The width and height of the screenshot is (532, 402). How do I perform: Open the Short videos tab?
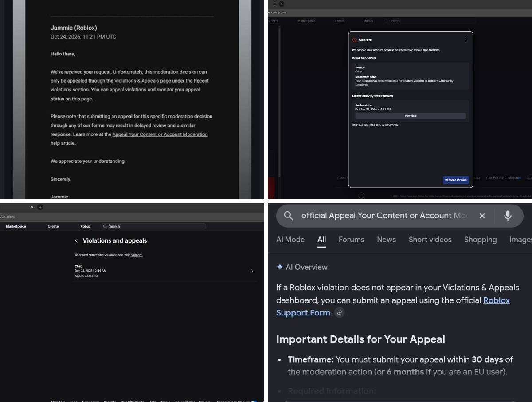click(430, 240)
